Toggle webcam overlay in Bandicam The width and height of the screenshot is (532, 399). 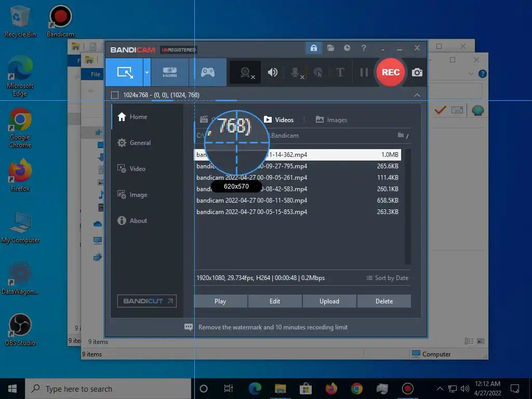(246, 72)
